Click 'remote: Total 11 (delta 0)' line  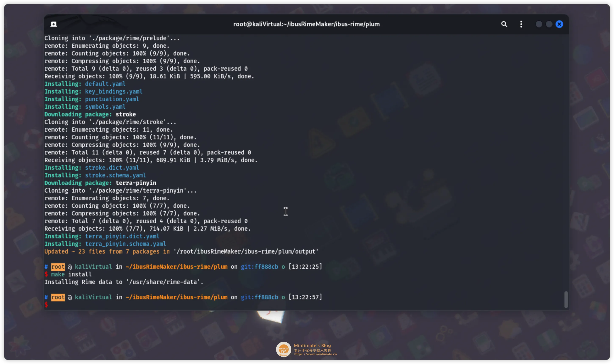tap(148, 152)
